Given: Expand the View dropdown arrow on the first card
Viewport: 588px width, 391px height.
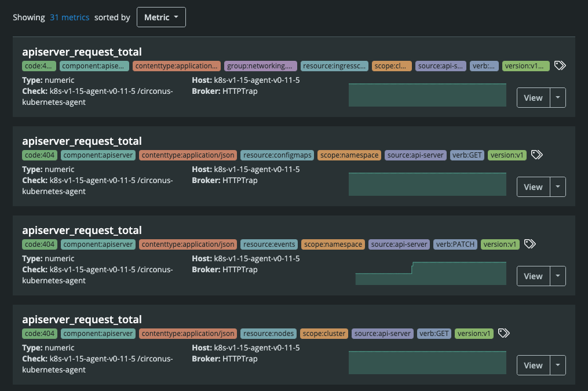Looking at the screenshot, I should 557,97.
